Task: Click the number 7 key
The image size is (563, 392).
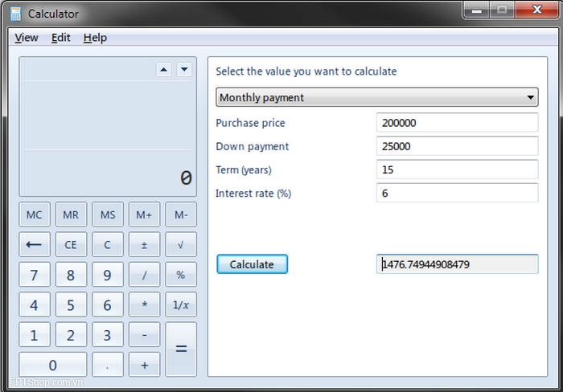Action: [x=35, y=275]
